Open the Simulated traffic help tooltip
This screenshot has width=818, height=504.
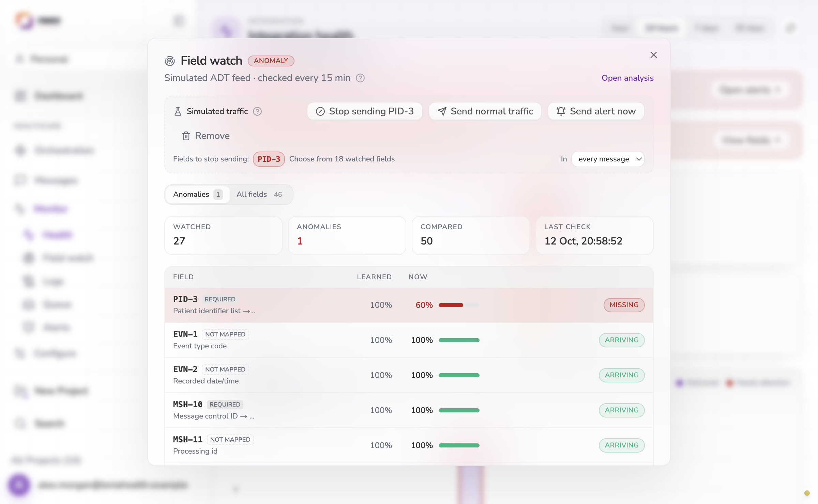pyautogui.click(x=257, y=111)
